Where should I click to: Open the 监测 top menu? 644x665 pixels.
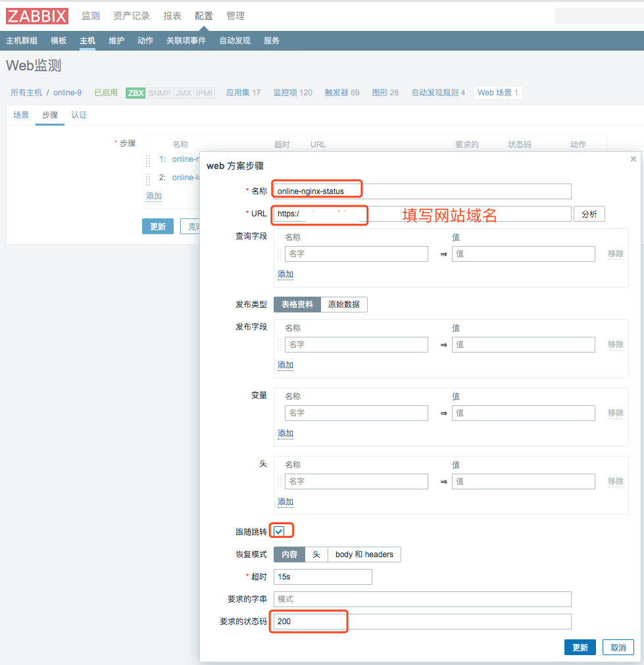click(91, 16)
